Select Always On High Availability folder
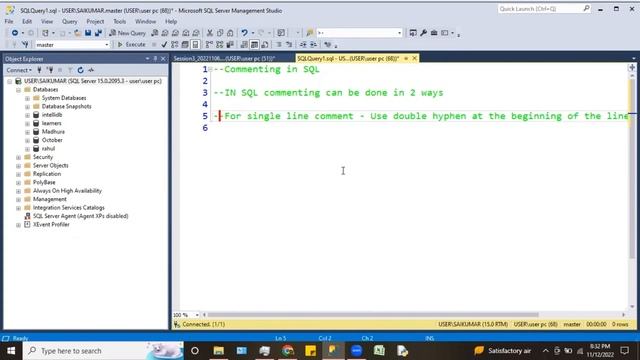The height and width of the screenshot is (360, 640). coord(67,191)
